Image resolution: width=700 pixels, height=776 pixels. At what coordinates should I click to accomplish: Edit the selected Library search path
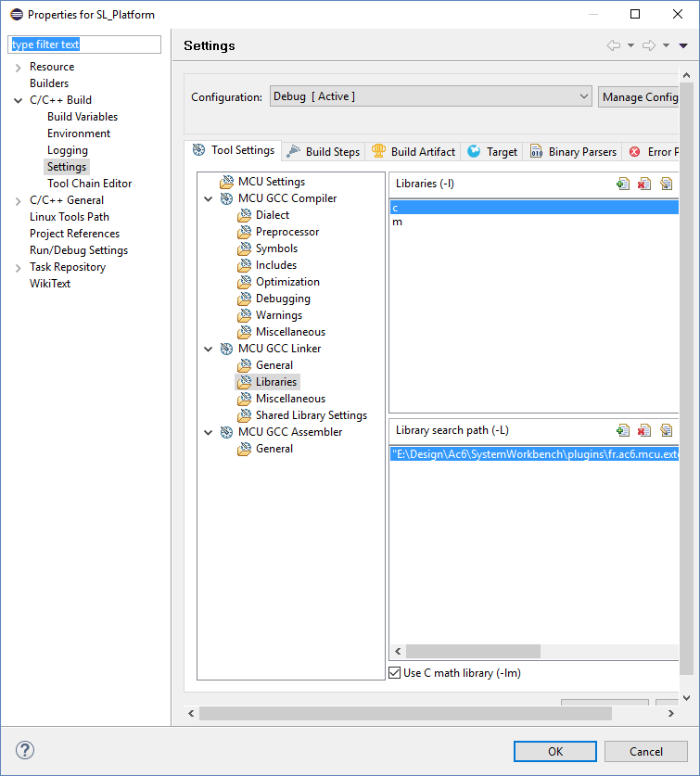[666, 430]
